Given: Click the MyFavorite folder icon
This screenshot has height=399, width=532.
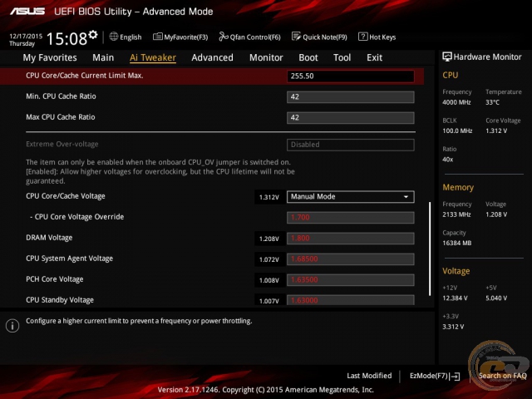Looking at the screenshot, I should pyautogui.click(x=157, y=37).
